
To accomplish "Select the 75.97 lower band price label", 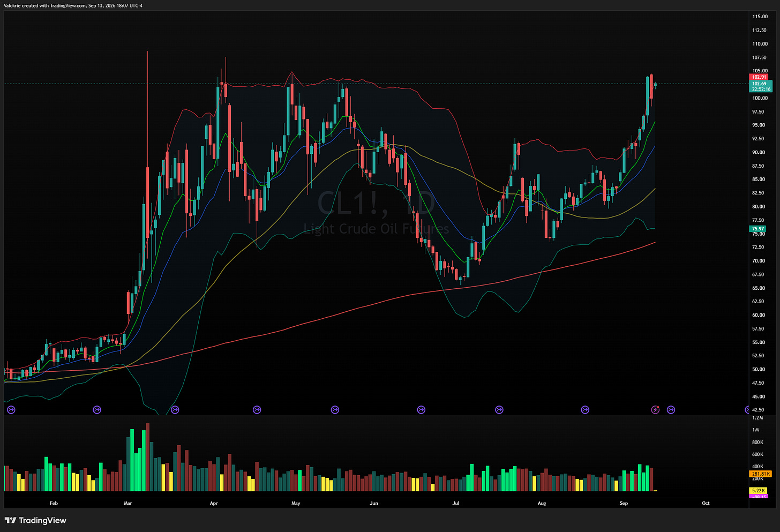I will [x=758, y=229].
